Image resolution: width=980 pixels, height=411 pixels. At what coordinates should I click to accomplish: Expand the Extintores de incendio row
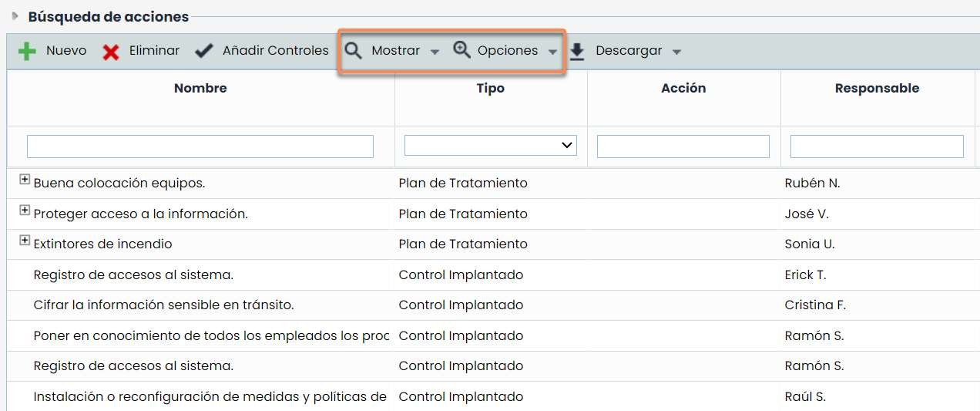click(25, 241)
